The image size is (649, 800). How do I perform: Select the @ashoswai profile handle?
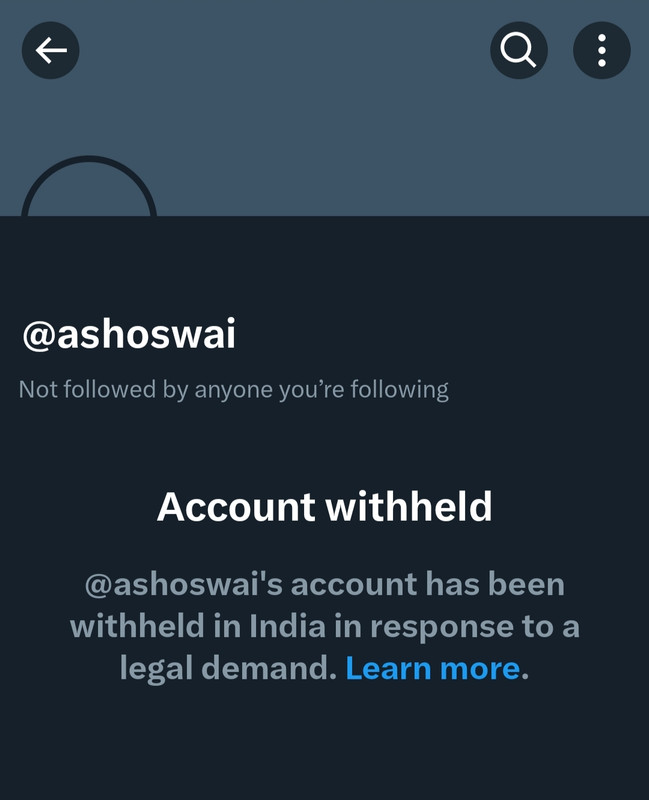tap(129, 334)
